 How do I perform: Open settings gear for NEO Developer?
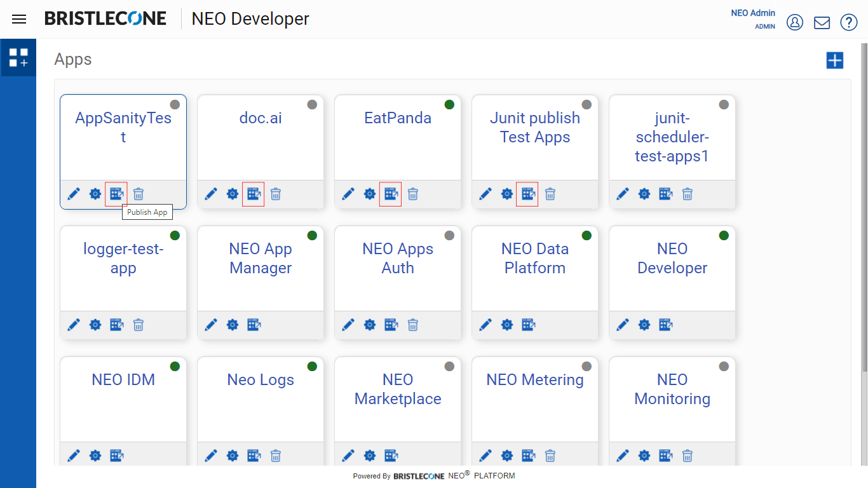click(x=644, y=325)
